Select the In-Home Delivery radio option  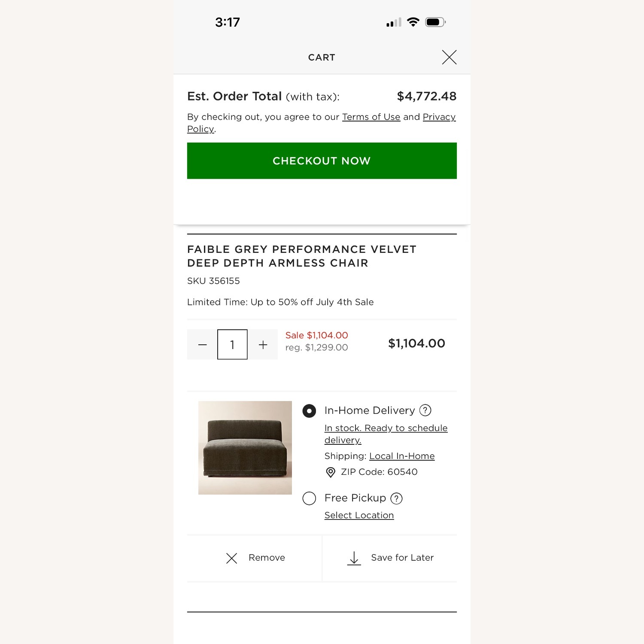tap(309, 411)
